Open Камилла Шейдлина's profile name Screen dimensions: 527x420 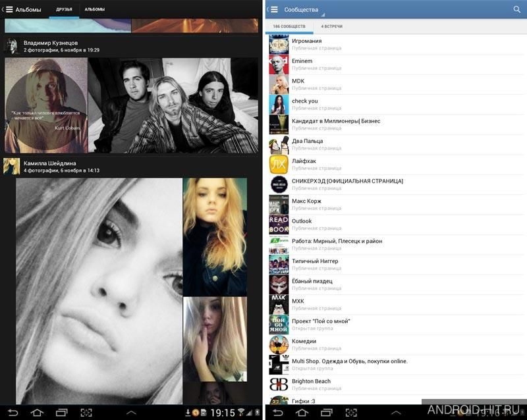50,163
